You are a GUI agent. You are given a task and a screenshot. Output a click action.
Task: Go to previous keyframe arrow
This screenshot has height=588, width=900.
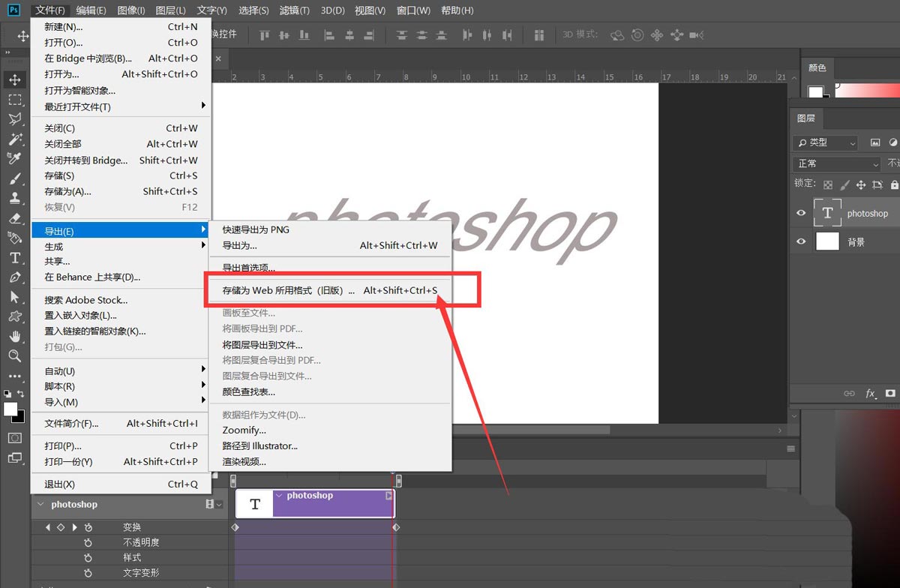pos(49,527)
